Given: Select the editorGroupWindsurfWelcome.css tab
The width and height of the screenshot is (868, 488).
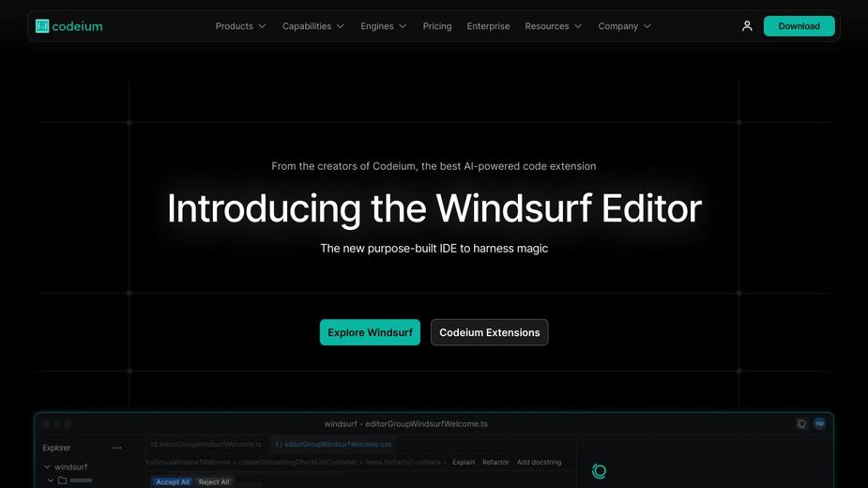Looking at the screenshot, I should 333,444.
